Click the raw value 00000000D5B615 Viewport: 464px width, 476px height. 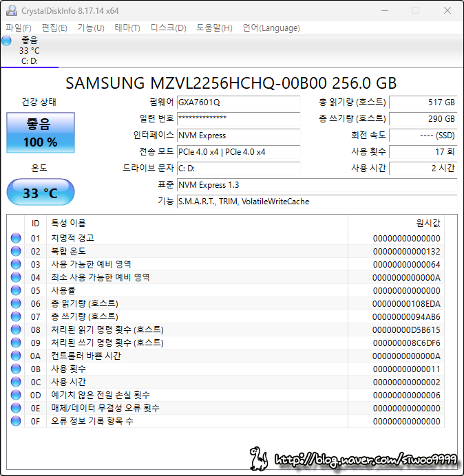click(x=407, y=329)
